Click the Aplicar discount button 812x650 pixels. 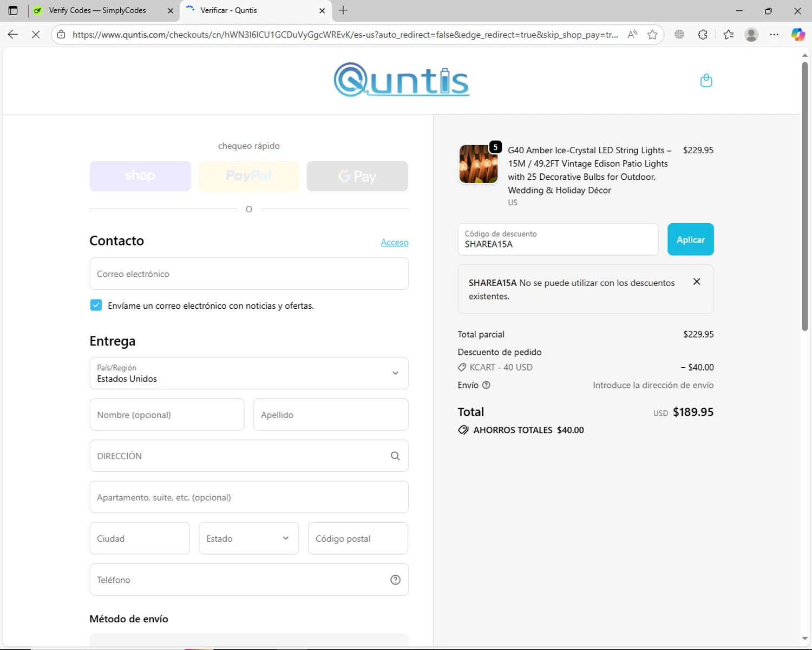point(691,239)
